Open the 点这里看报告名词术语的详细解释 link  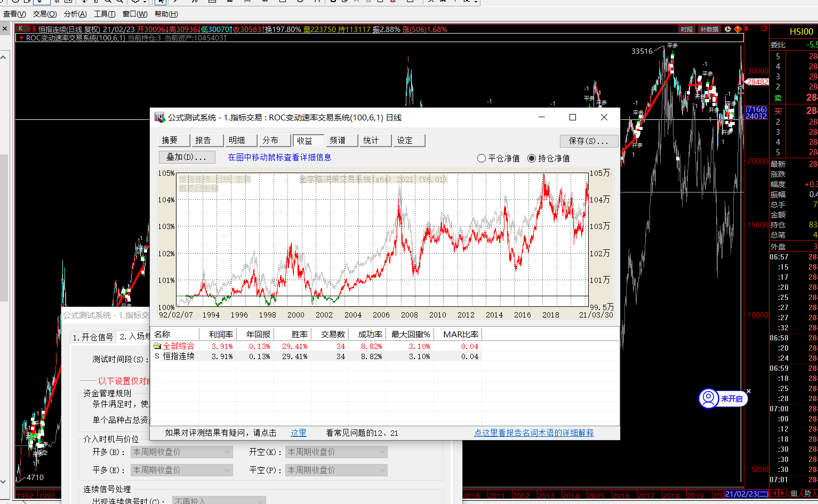point(534,433)
